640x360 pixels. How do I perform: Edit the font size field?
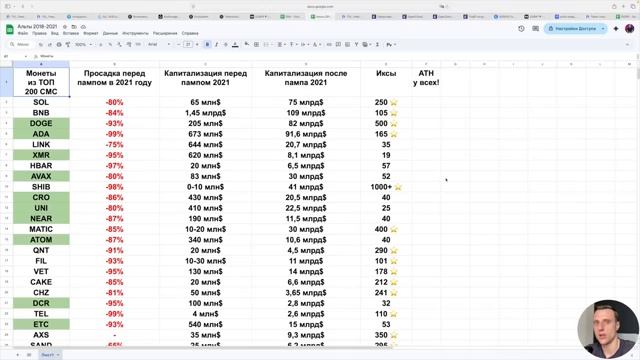tap(188, 44)
